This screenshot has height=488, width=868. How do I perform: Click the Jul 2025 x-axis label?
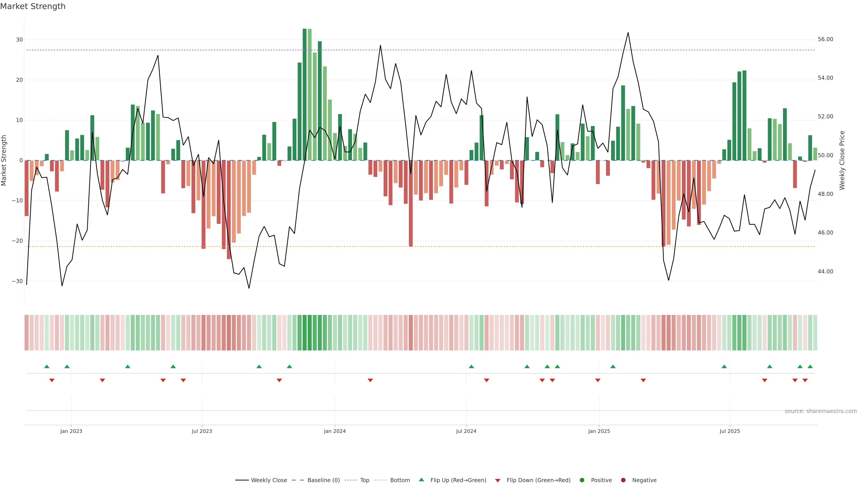coord(729,431)
